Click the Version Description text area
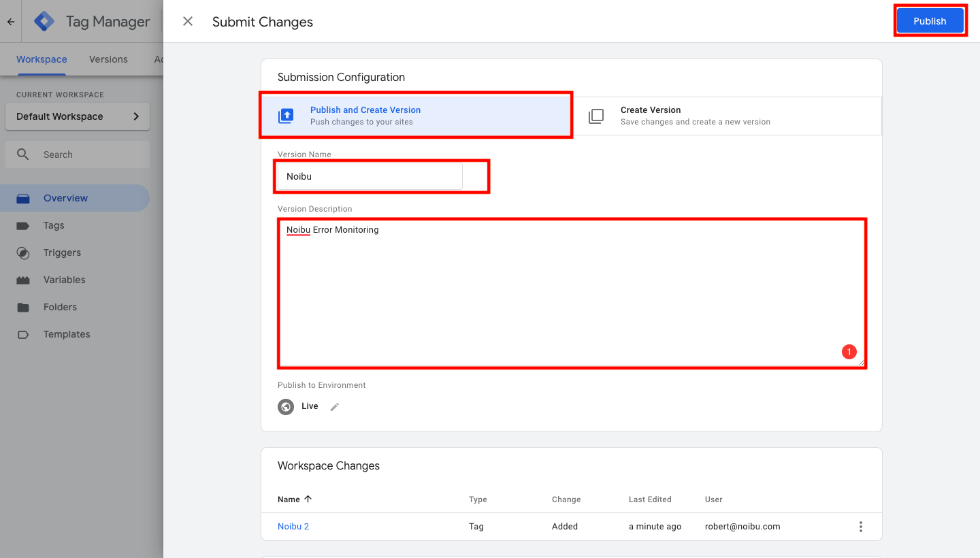The height and width of the screenshot is (558, 980). 572,293
